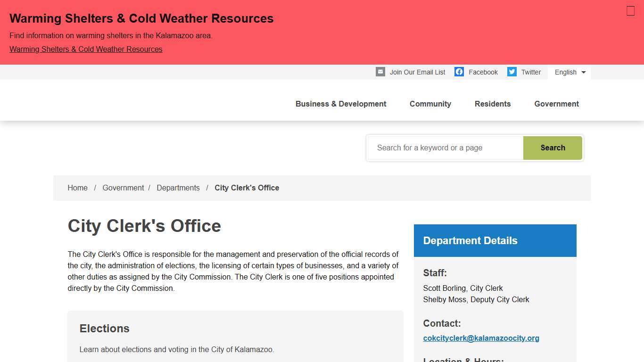Open Warming Shelters & Cold Weather Resources link
Screen dimensions: 644x362
point(86,49)
